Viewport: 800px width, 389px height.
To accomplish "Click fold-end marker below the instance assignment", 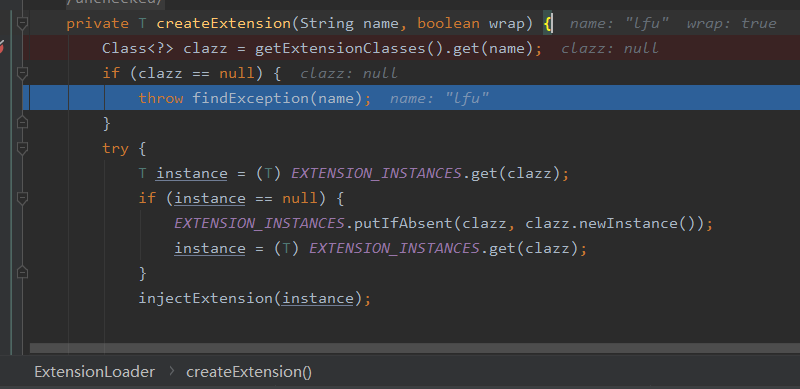I will tap(22, 273).
